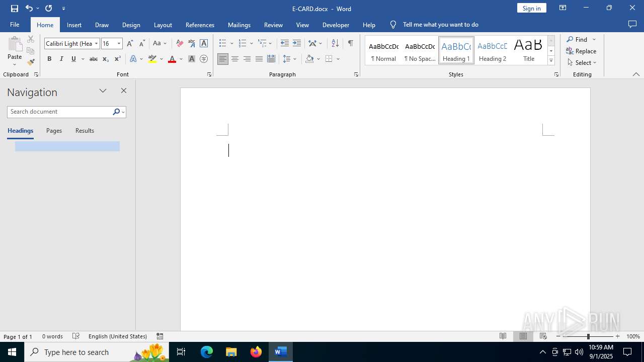Open the font name dropdown
The image size is (644, 362).
96,44
